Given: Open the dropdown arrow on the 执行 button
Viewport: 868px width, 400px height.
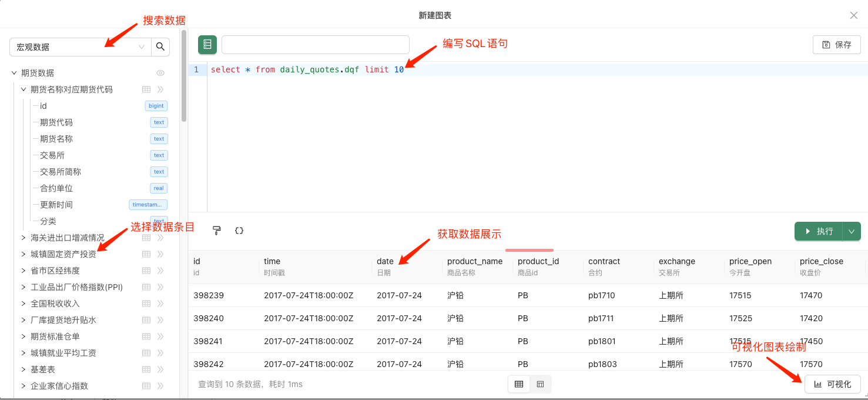Looking at the screenshot, I should pos(851,231).
